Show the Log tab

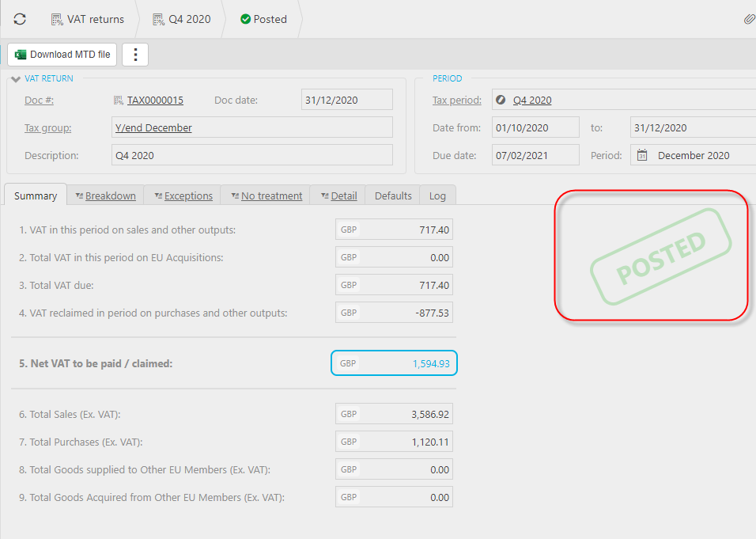pyautogui.click(x=437, y=195)
